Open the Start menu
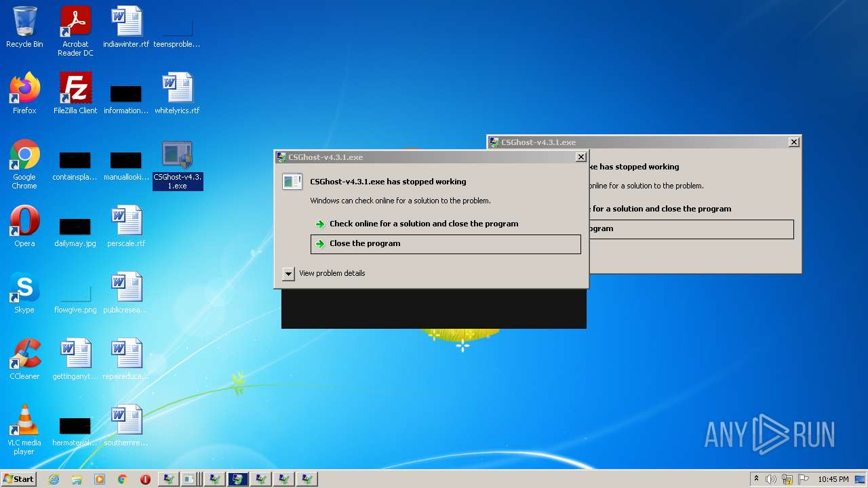 pos(18,479)
